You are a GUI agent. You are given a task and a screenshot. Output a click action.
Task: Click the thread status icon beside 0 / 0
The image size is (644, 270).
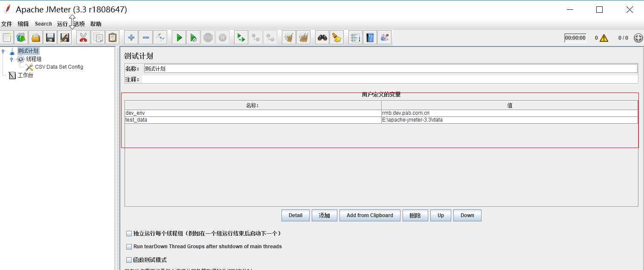(638, 38)
